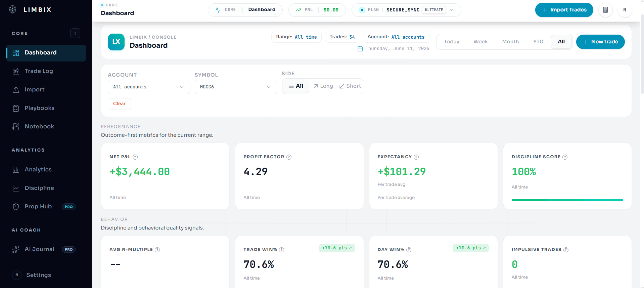Go to the Import page in sidebar

pyautogui.click(x=46, y=90)
